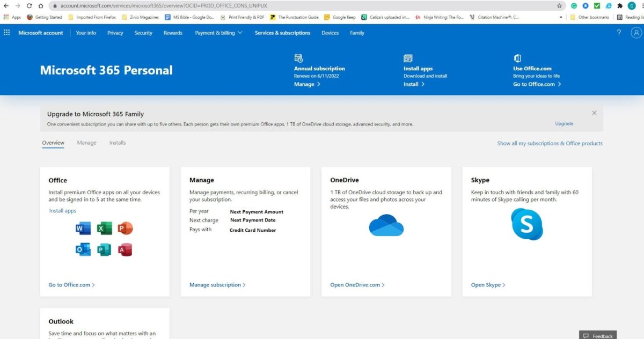Click the Open Skype link
Viewport: 644px width, 339px height.
click(488, 285)
